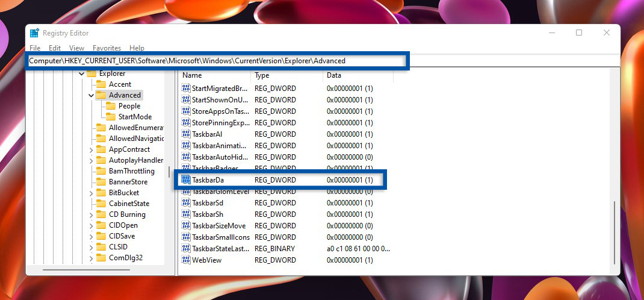This screenshot has width=644, height=300.
Task: Click the REG_BINARY type cell
Action: point(275,249)
